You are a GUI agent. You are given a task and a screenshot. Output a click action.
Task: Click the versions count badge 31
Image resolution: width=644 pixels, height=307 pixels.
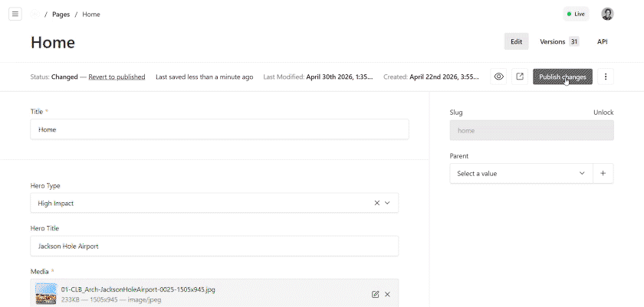574,41
